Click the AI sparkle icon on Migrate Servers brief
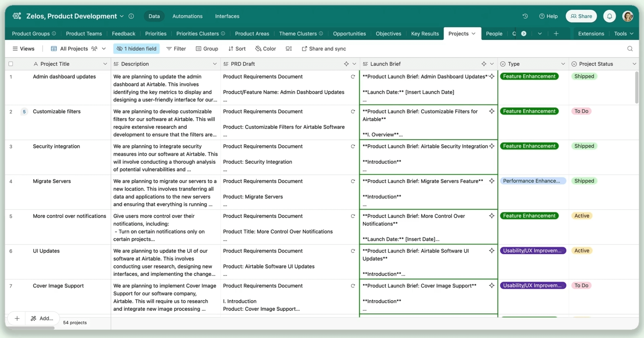The image size is (644, 338). (491, 181)
